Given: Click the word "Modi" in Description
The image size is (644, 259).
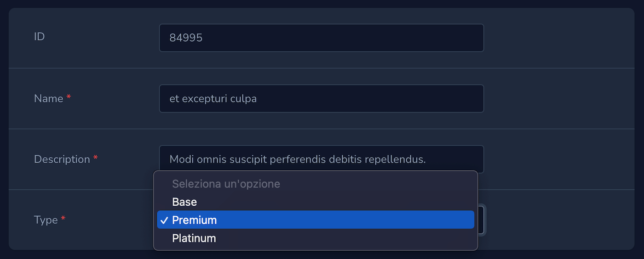Looking at the screenshot, I should pos(180,159).
